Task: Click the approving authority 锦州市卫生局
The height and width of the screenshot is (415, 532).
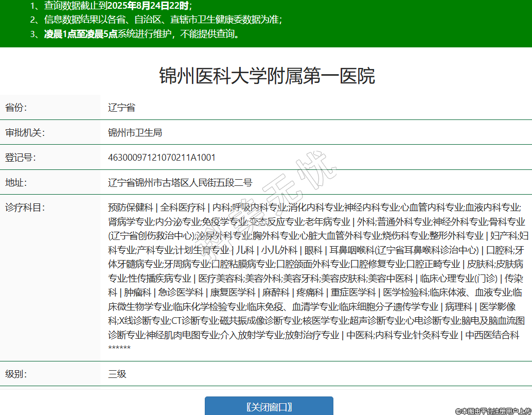Action: pos(135,132)
